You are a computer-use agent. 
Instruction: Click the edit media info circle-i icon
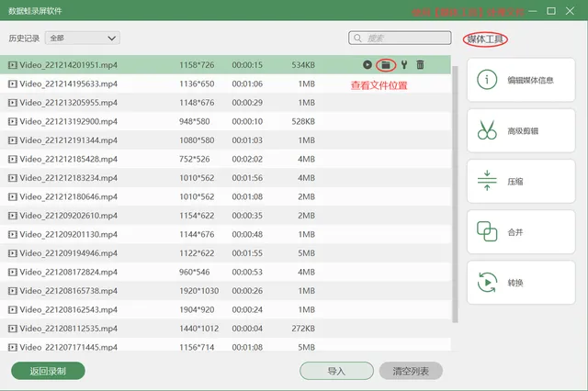[x=487, y=80]
